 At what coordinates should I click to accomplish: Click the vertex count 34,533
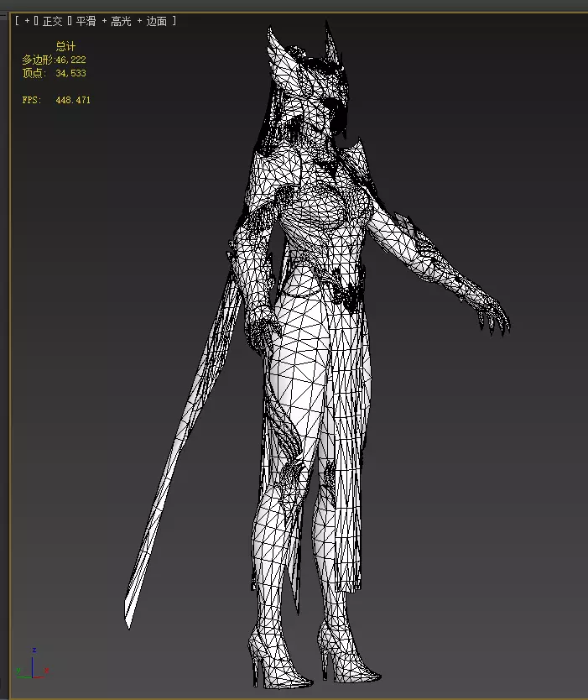(x=71, y=73)
